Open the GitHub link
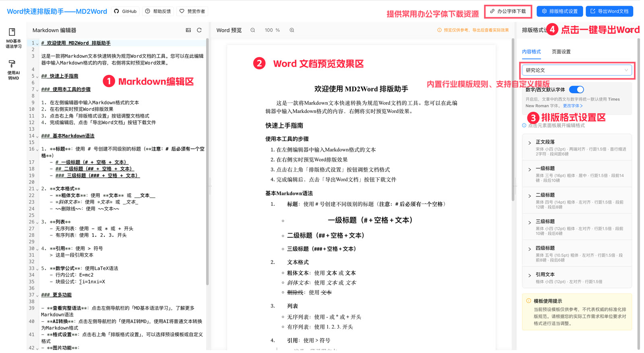This screenshot has width=644, height=353. [x=126, y=11]
